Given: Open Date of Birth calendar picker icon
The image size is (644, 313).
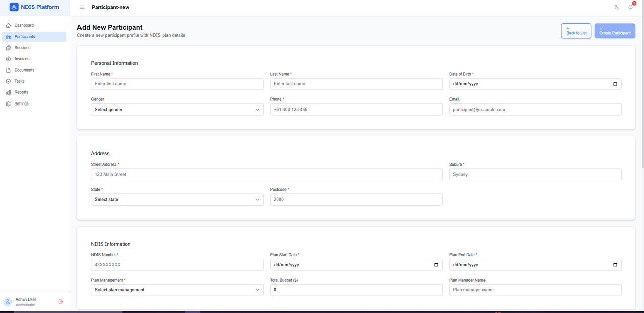Looking at the screenshot, I should tap(615, 84).
